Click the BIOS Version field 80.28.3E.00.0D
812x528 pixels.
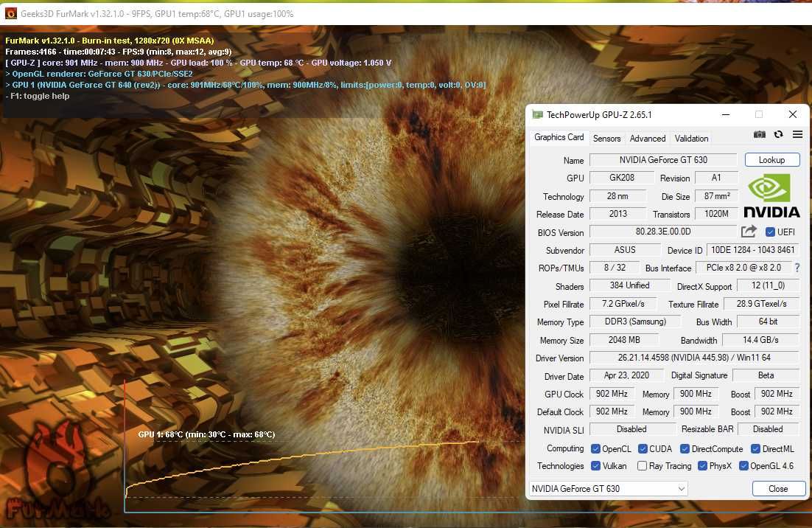tap(663, 232)
